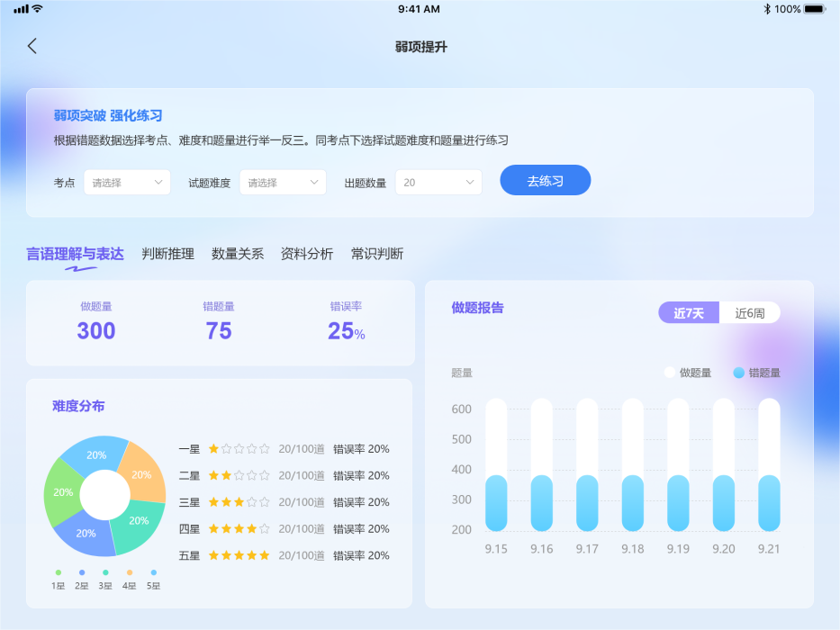Click the 1星 pie legend dot
The height and width of the screenshot is (630, 840).
click(x=59, y=572)
